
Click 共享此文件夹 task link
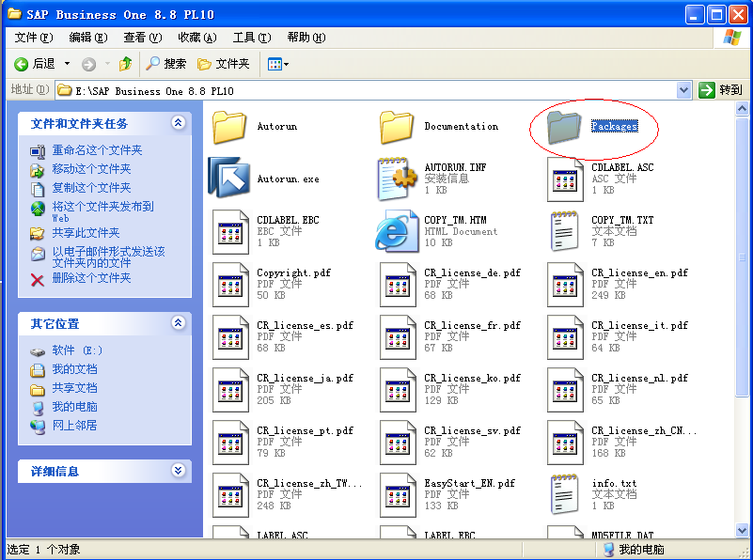pyautogui.click(x=86, y=233)
